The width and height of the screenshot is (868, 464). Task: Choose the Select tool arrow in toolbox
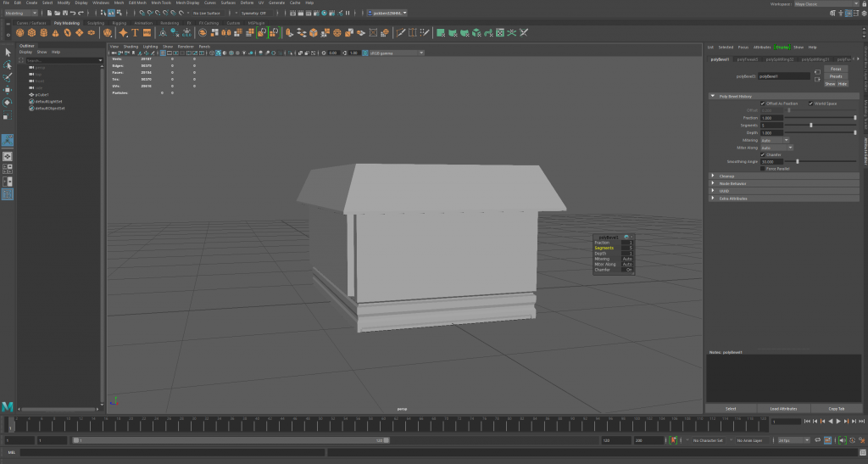[8, 53]
